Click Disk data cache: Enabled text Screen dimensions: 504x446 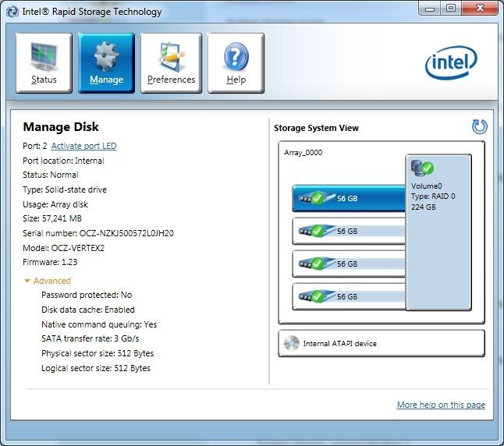(x=87, y=310)
